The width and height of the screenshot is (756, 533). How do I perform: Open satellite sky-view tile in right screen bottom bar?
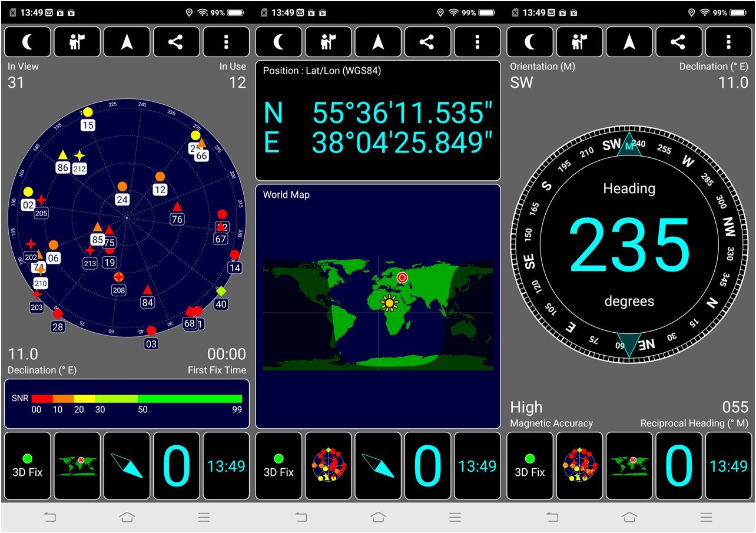coord(579,466)
